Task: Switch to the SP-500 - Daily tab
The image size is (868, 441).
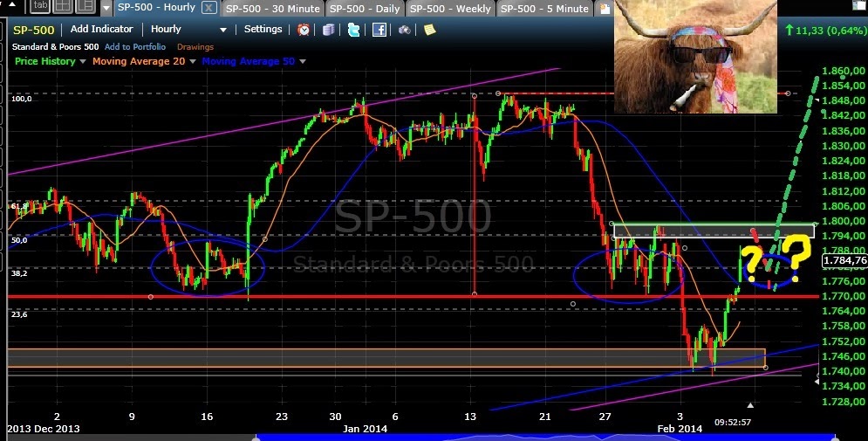Action: click(x=365, y=9)
